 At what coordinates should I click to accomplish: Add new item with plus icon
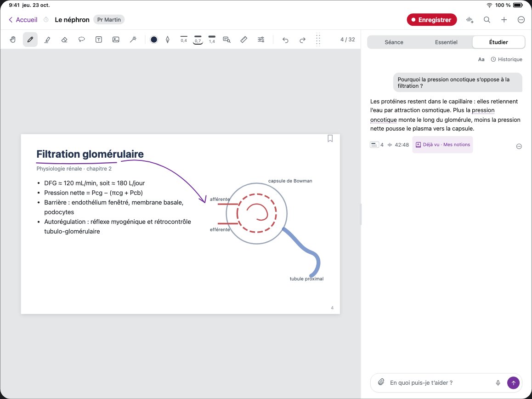coord(504,20)
